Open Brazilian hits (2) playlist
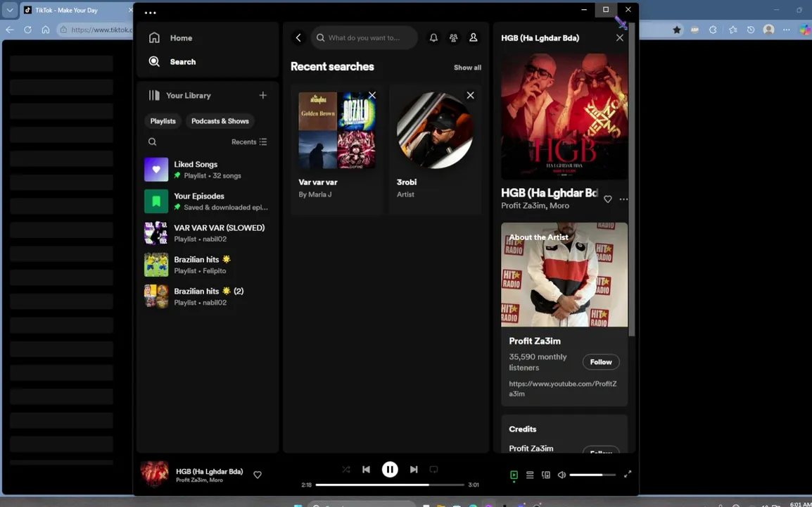Screen dimensions: 812x507 coord(207,296)
